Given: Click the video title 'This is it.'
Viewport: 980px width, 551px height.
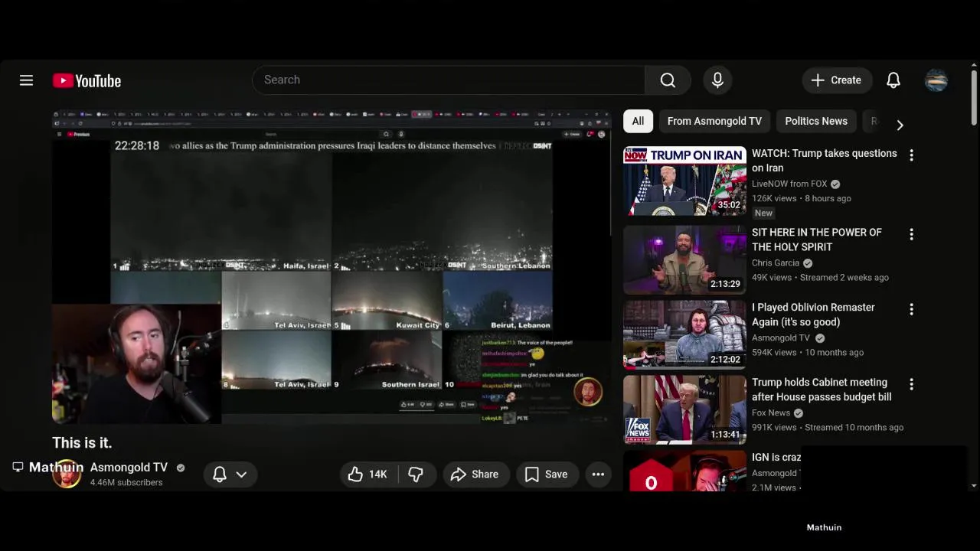Looking at the screenshot, I should [82, 442].
